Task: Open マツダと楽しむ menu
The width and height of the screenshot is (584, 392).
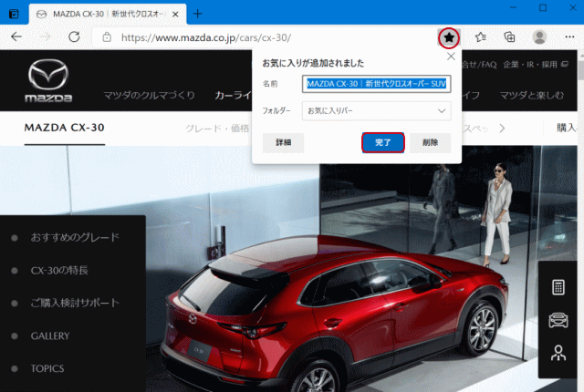Action: pyautogui.click(x=532, y=95)
